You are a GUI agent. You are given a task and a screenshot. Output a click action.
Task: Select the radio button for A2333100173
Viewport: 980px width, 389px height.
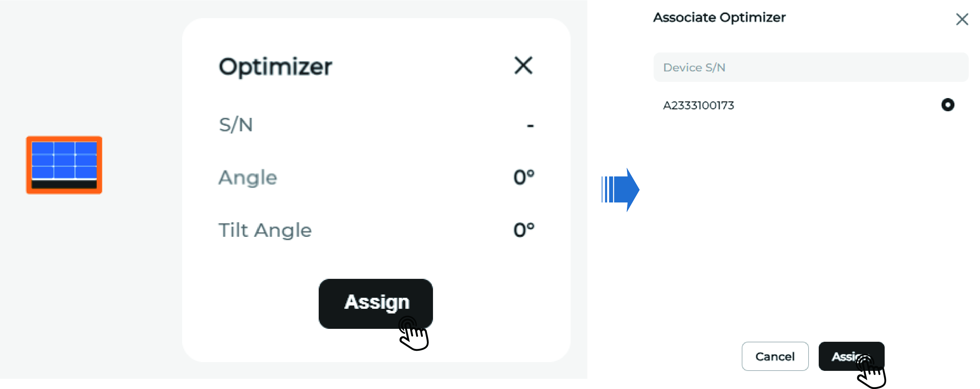click(947, 105)
